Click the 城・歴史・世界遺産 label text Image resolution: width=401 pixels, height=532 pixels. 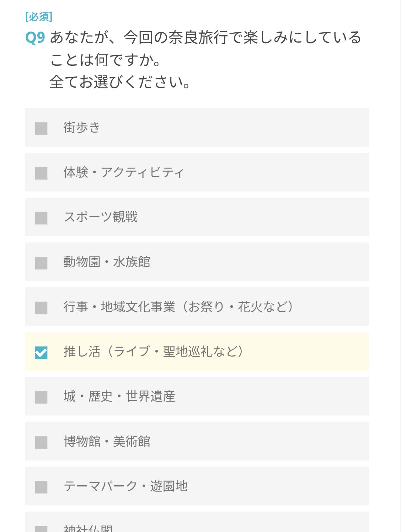[119, 396]
